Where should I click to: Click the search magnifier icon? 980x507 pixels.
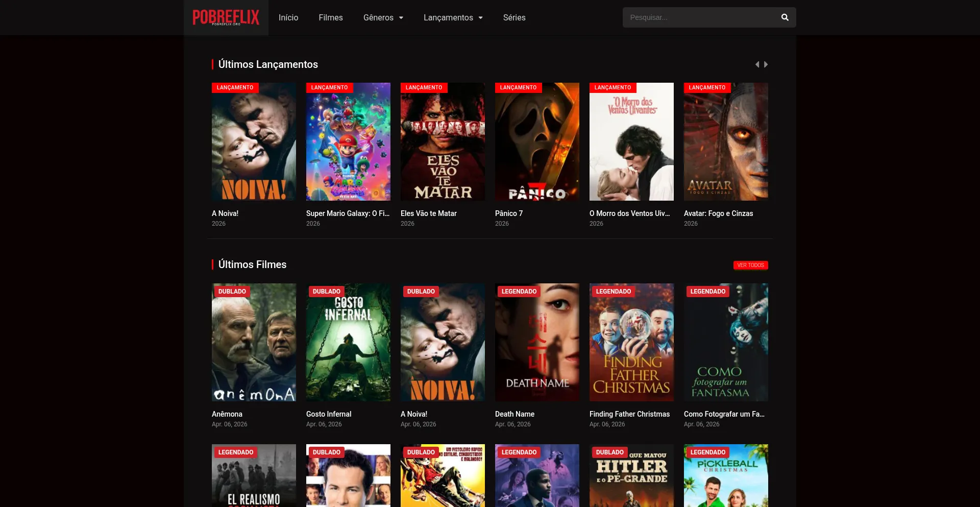point(785,17)
